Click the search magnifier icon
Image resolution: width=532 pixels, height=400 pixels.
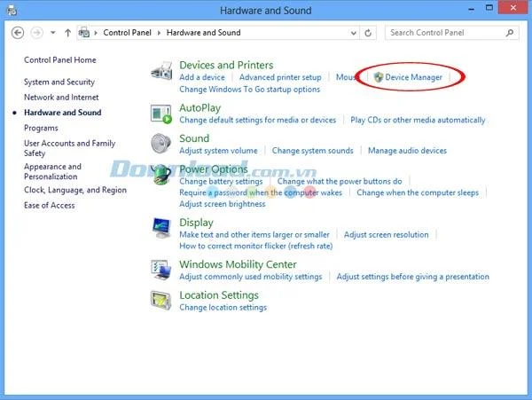(x=510, y=33)
